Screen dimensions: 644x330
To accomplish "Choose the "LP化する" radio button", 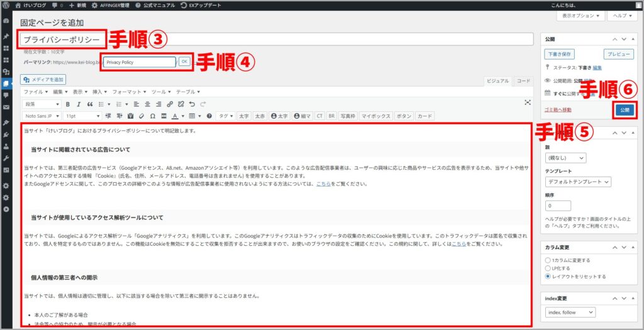I will pos(548,268).
